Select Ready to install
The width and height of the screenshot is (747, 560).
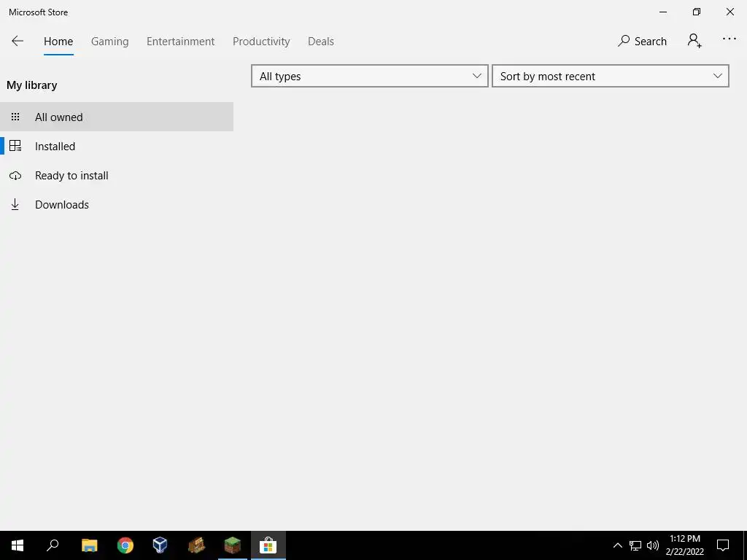[x=117, y=175]
